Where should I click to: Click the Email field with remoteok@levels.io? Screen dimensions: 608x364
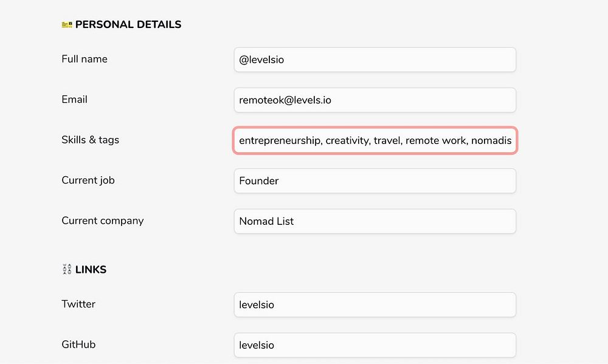375,100
